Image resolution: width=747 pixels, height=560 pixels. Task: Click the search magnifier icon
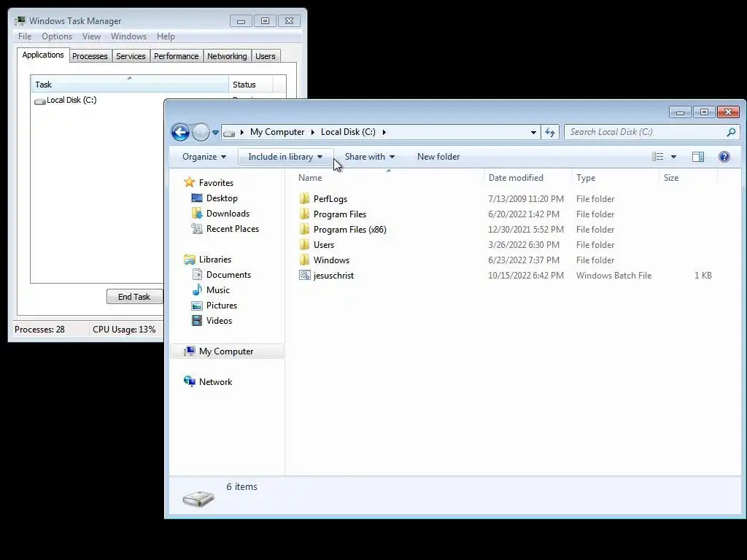(731, 132)
